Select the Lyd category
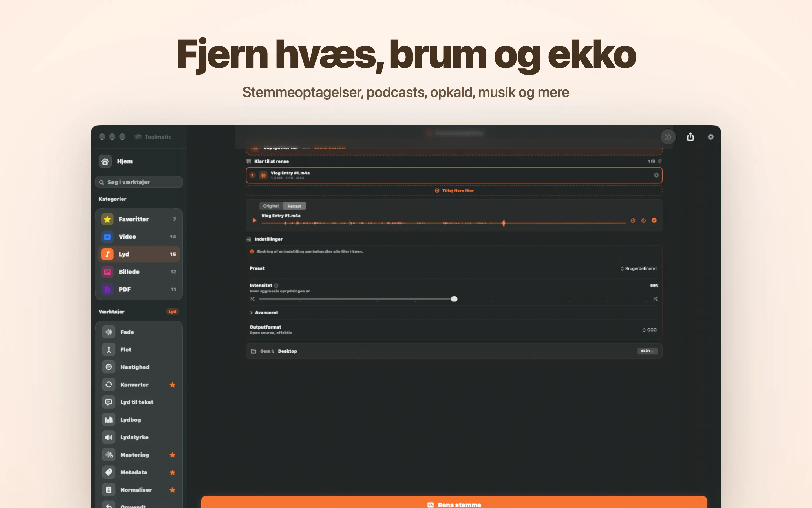Viewport: 812px width, 508px height. [x=139, y=254]
